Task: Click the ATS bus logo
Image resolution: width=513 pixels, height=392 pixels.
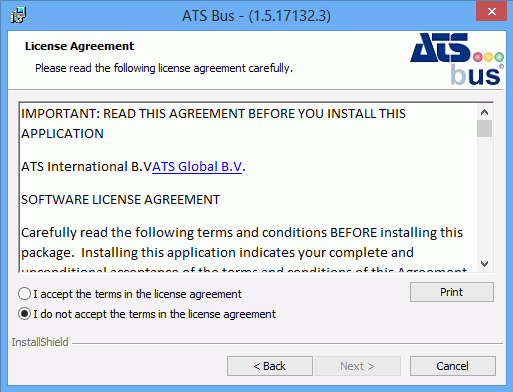Action: point(457,59)
